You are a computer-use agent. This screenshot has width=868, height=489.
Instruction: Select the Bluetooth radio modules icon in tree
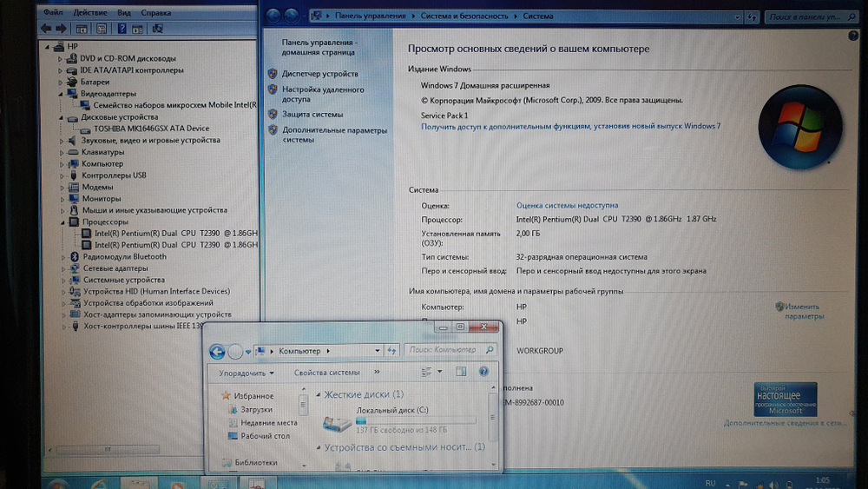tap(75, 256)
